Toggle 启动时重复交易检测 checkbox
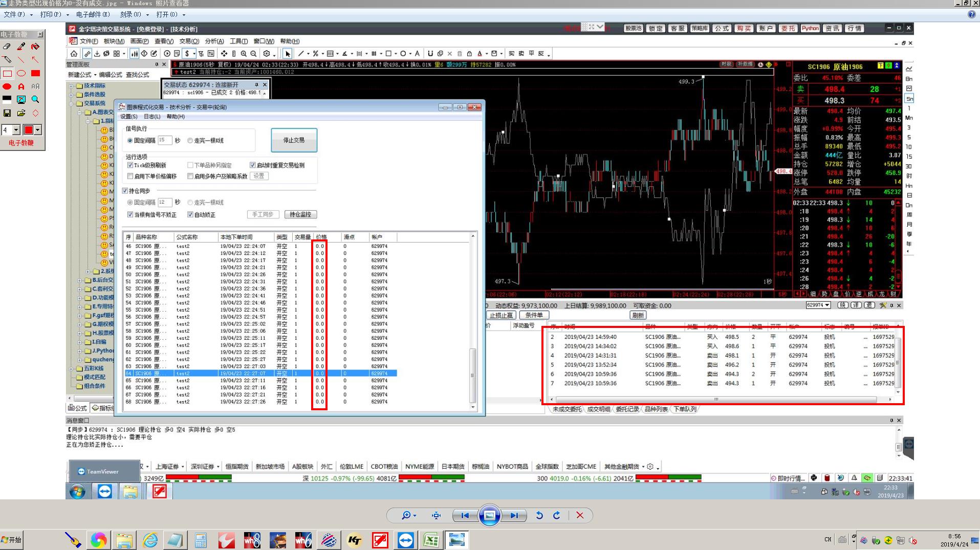 click(x=252, y=165)
